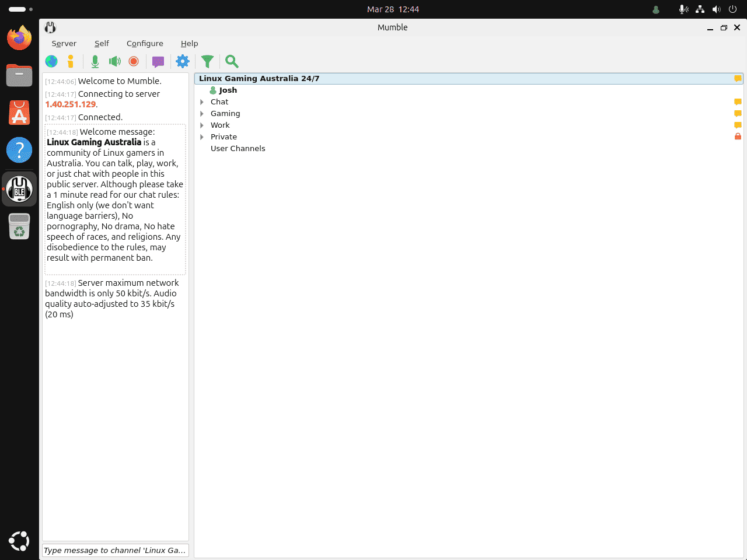747x560 pixels.
Task: Open the search magnifier icon
Action: coord(232,61)
